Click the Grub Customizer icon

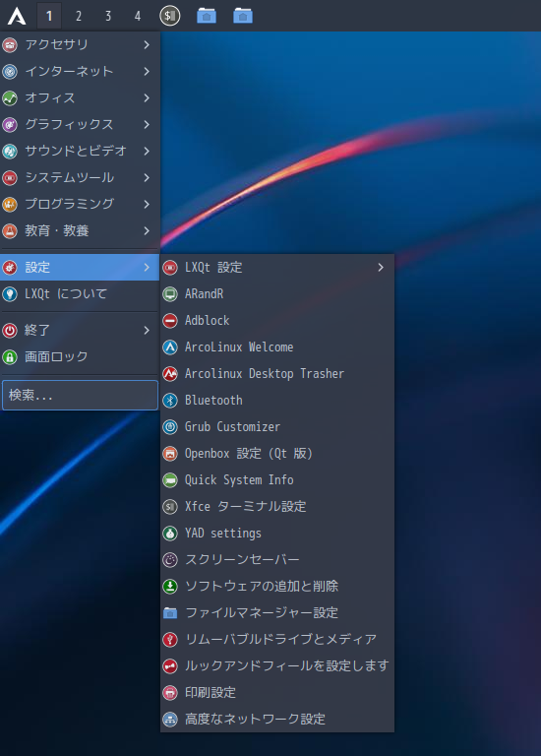(x=170, y=426)
